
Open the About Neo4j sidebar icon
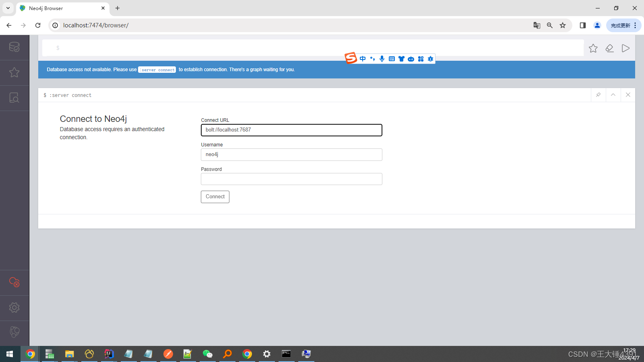tap(14, 332)
